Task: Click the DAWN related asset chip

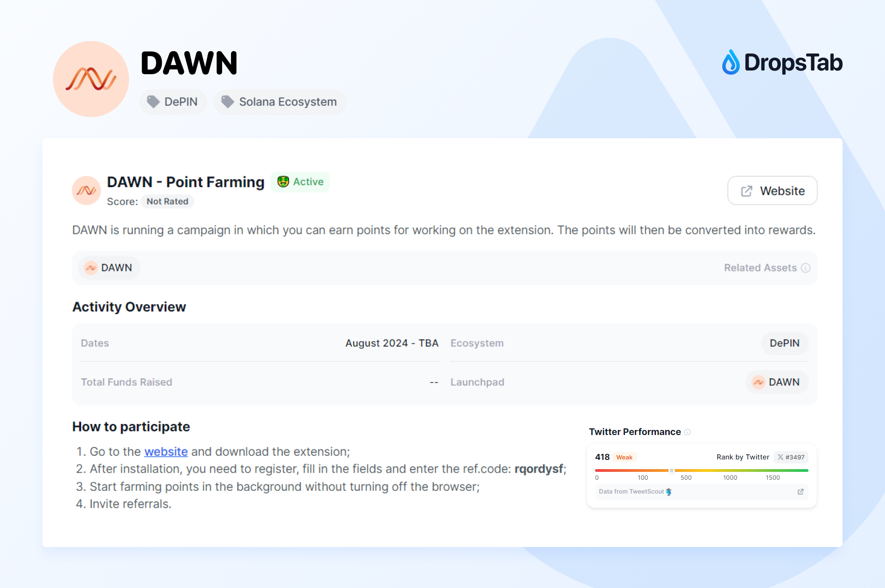Action: click(109, 268)
